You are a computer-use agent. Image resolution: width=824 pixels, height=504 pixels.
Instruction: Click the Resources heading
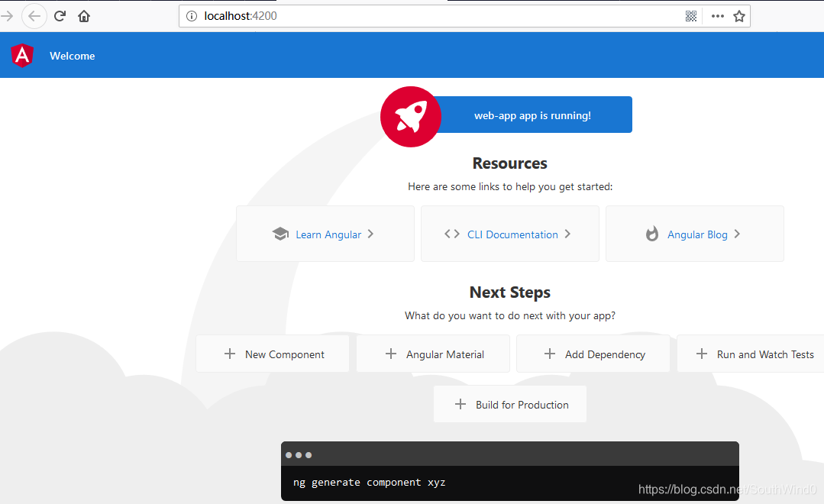pyautogui.click(x=509, y=163)
